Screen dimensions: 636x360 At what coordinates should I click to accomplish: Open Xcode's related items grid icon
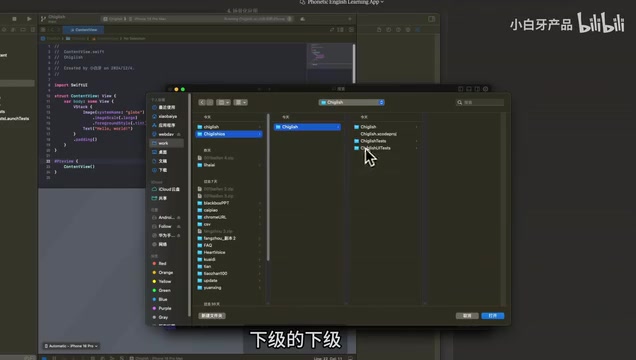[x=43, y=30]
